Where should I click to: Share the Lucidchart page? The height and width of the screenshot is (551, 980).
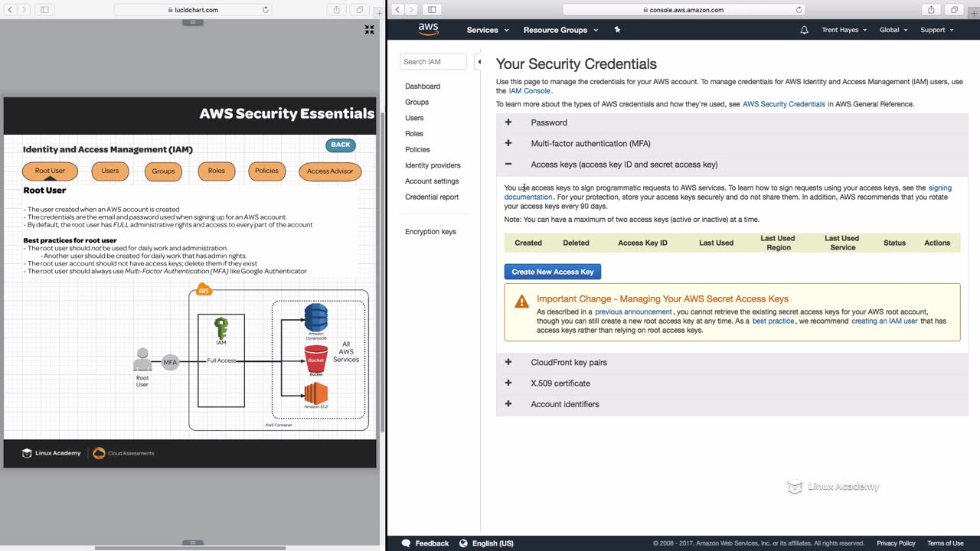337,10
